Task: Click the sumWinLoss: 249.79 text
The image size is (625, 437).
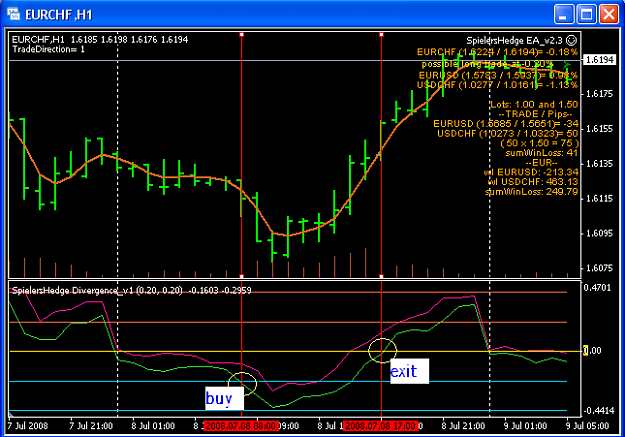Action: point(531,192)
